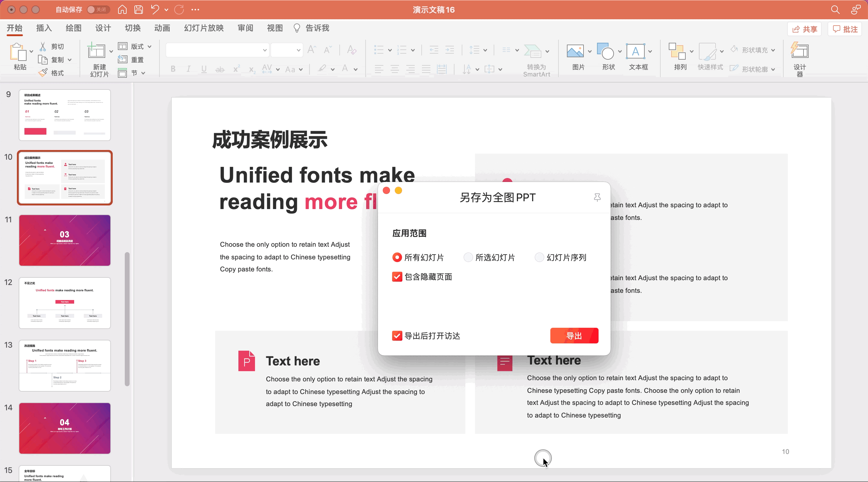Select slide 9 thumbnail
Viewport: 868px width, 482px height.
pyautogui.click(x=65, y=115)
